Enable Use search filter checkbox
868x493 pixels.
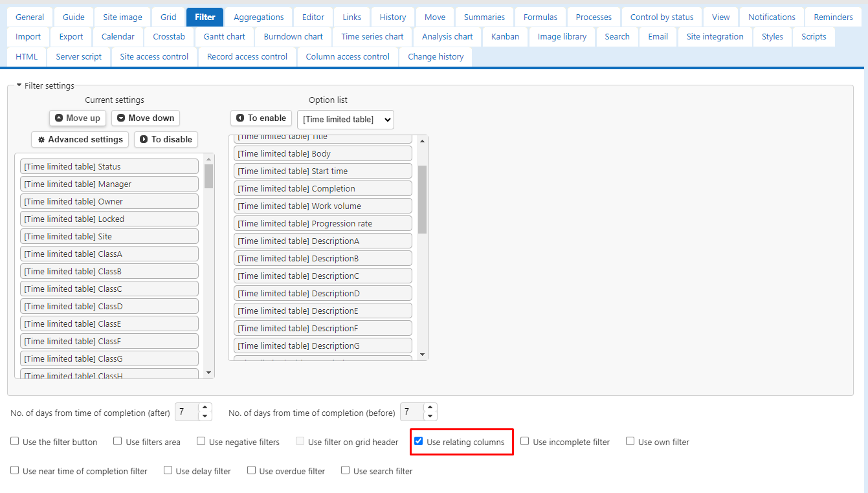click(x=346, y=470)
